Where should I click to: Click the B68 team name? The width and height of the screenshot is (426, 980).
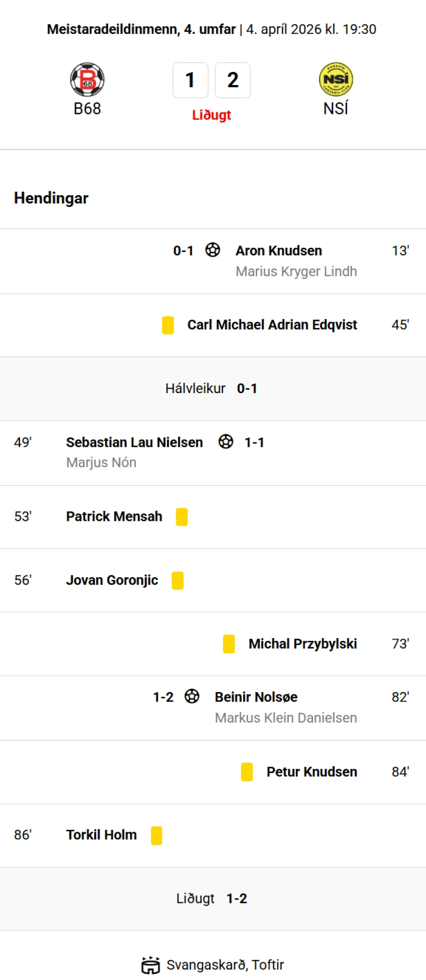click(x=87, y=109)
